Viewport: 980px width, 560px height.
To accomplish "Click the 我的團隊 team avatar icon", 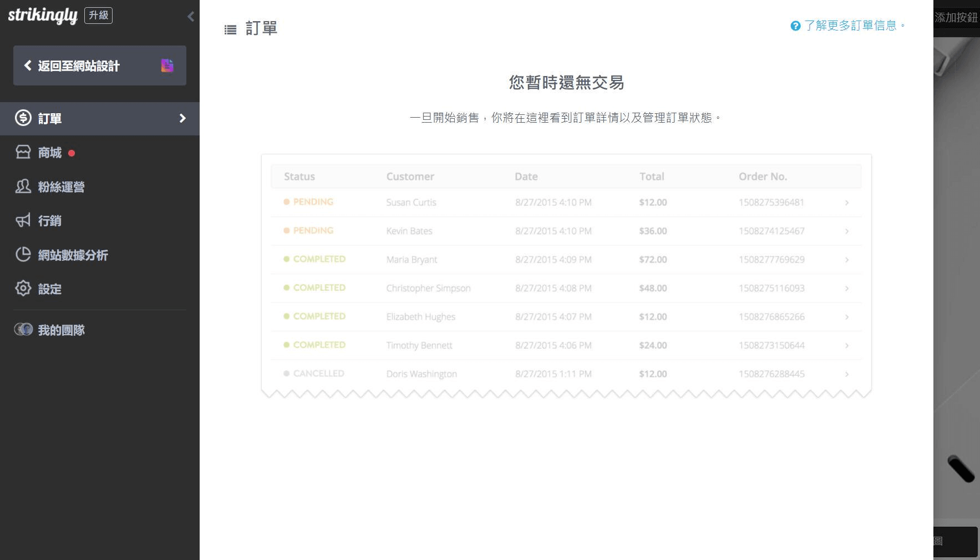I will pos(24,330).
